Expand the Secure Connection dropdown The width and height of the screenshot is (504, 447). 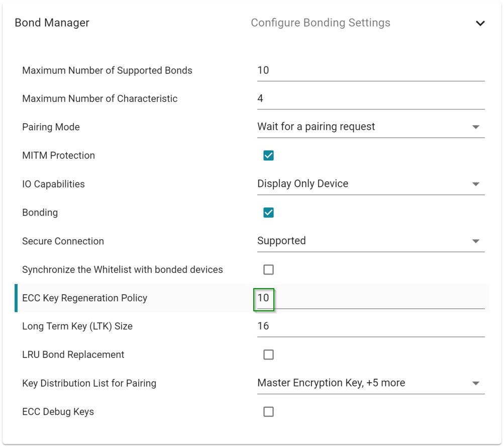click(475, 241)
